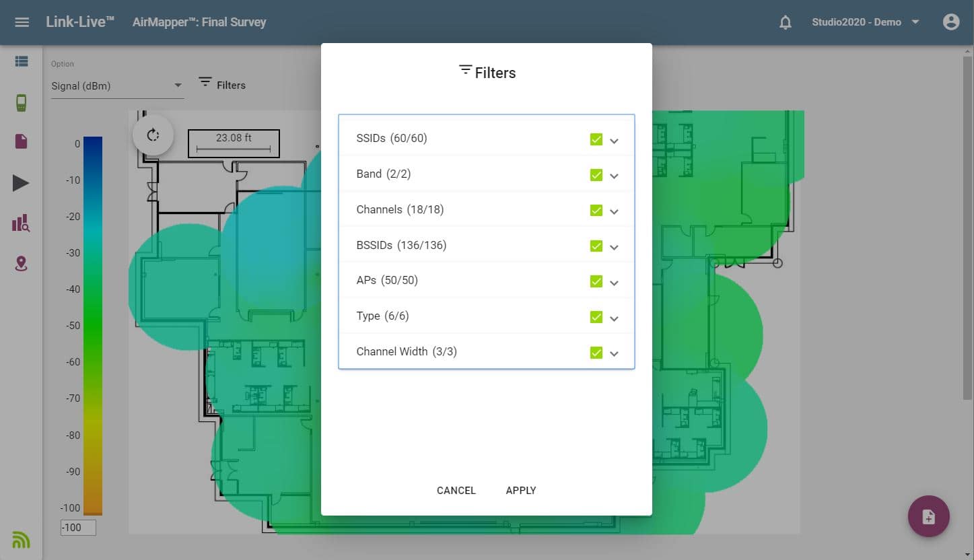
Task: Expand the Channel Width filter
Action: click(x=614, y=352)
